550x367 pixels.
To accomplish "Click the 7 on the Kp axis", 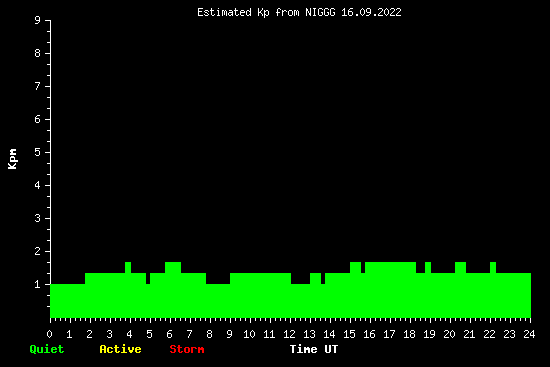I will point(38,86).
